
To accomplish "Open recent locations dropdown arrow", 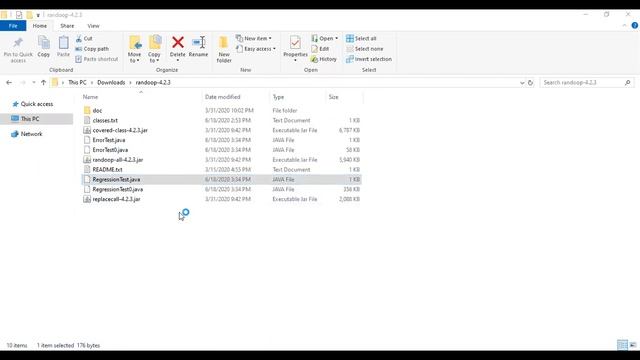I will [33, 82].
